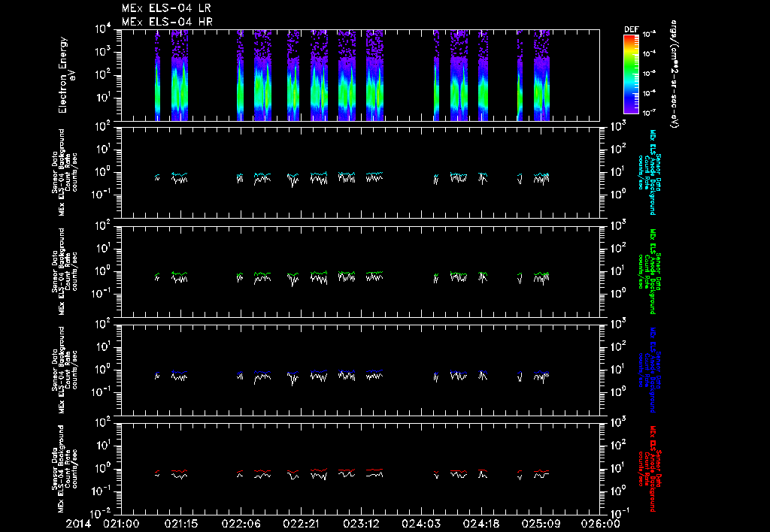Pick the green band of the DEF color bar
The image size is (770, 532).
point(631,68)
